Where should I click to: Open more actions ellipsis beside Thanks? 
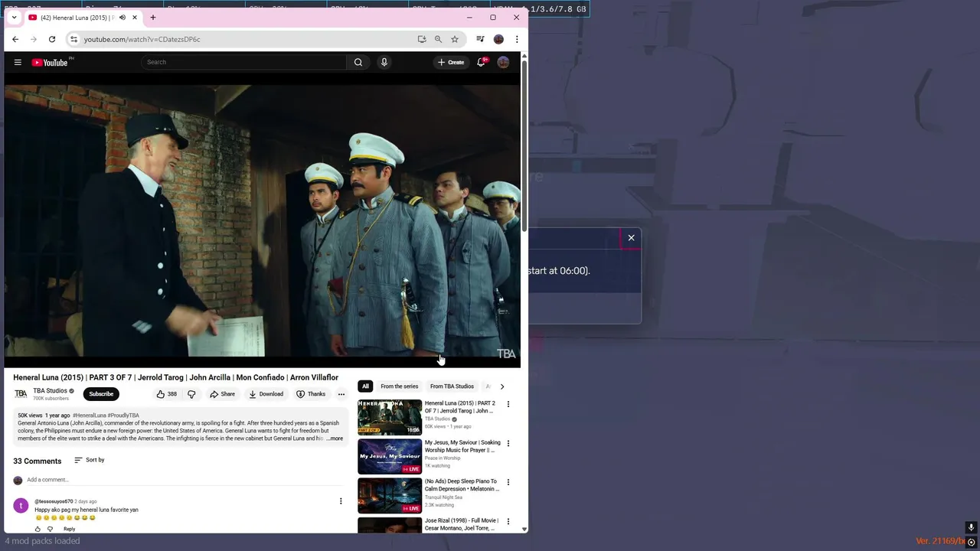tap(341, 394)
